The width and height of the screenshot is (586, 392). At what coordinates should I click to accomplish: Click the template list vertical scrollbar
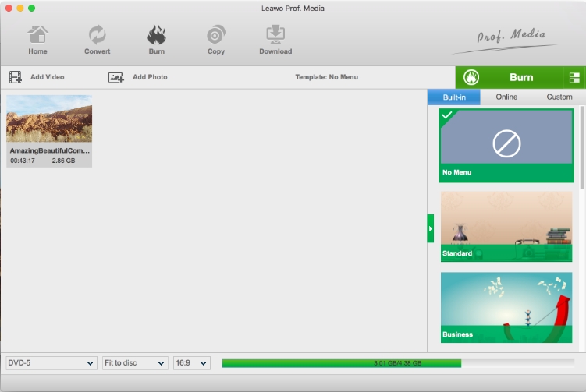pyautogui.click(x=581, y=148)
